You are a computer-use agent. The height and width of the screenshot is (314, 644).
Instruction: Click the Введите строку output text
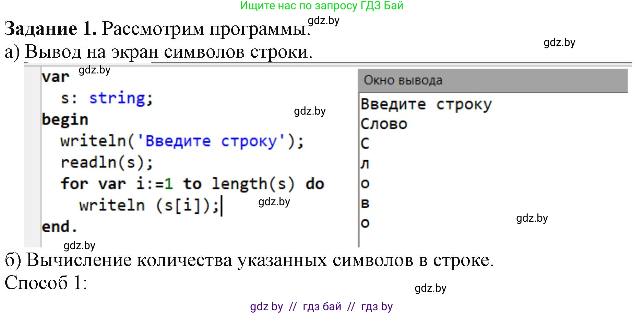tap(425, 103)
